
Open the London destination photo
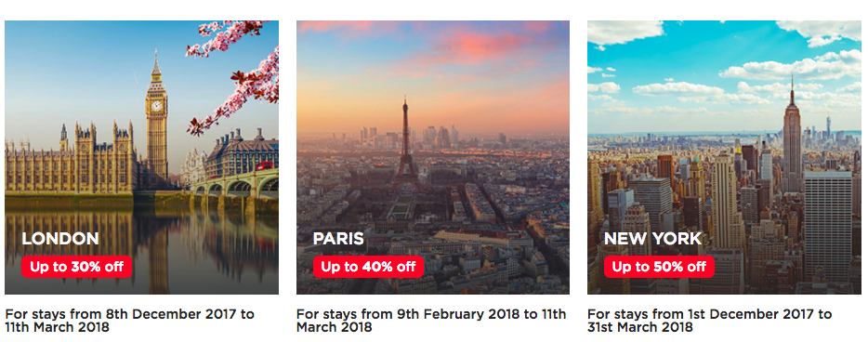[141, 157]
